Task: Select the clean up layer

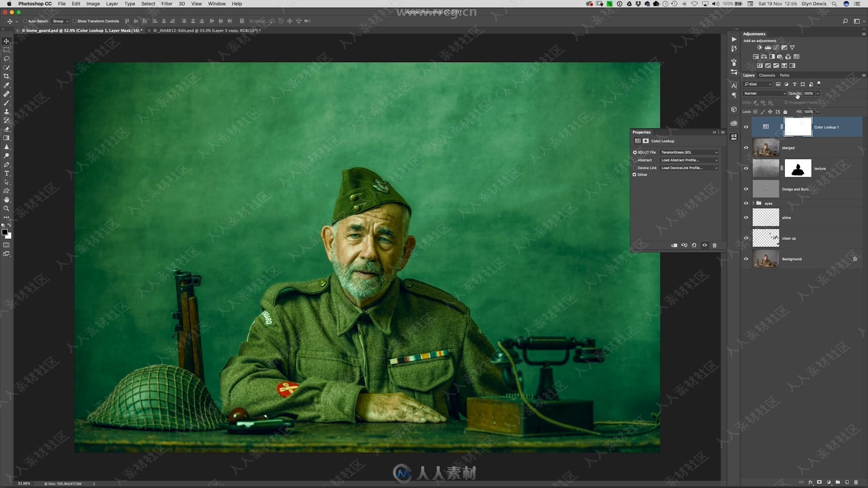Action: (807, 239)
